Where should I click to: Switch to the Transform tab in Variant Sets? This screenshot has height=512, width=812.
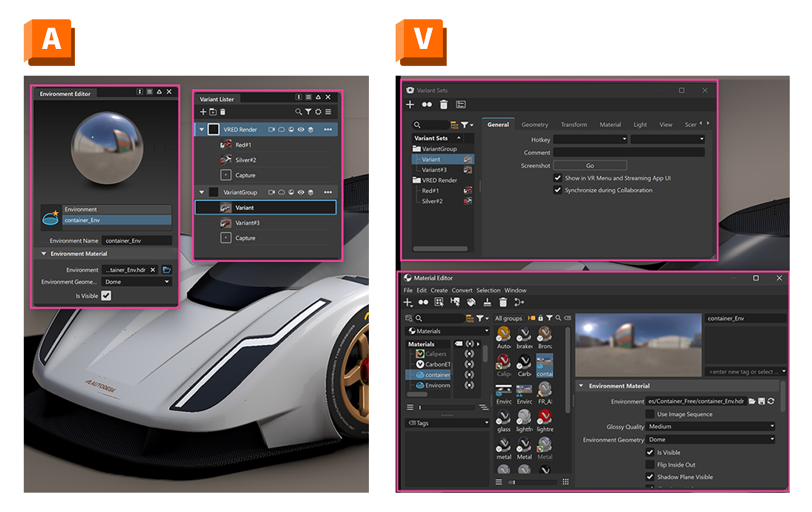(574, 125)
